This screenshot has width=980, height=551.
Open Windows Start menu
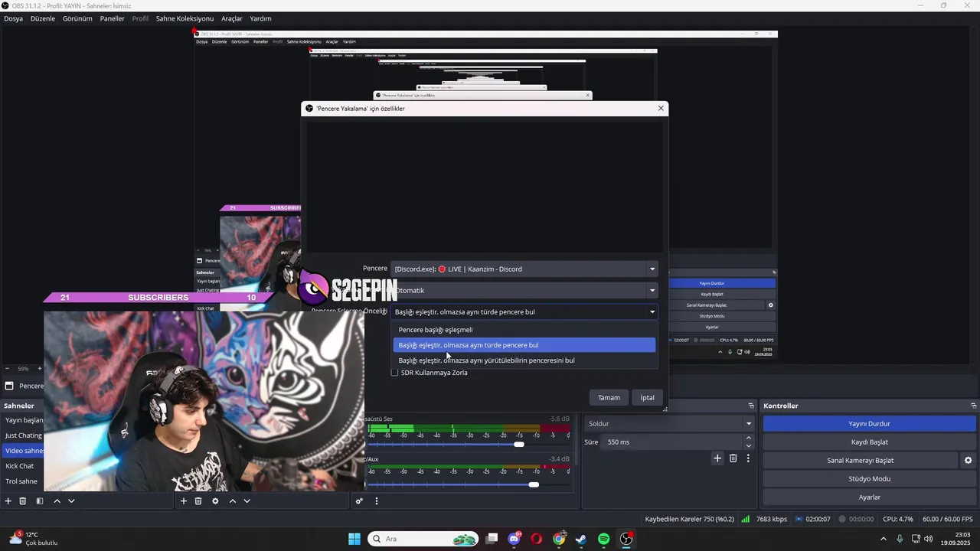coord(354,539)
